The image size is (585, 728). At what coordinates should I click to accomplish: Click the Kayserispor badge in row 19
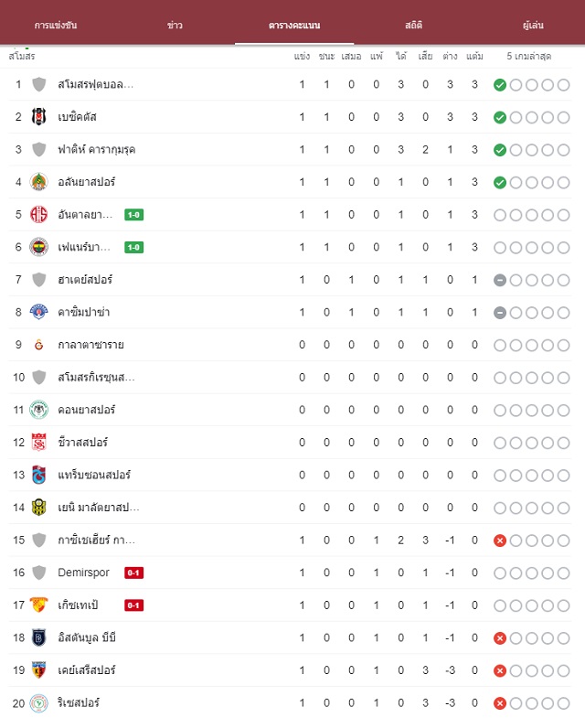pyautogui.click(x=39, y=670)
